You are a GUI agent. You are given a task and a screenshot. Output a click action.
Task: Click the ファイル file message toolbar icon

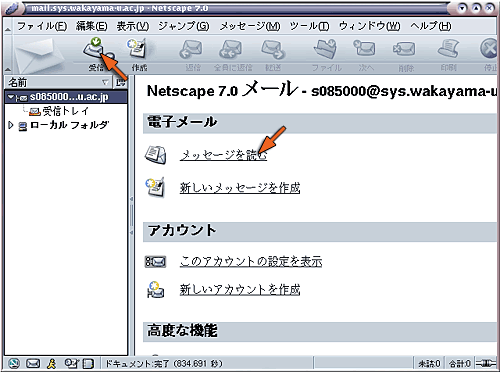coord(326,50)
